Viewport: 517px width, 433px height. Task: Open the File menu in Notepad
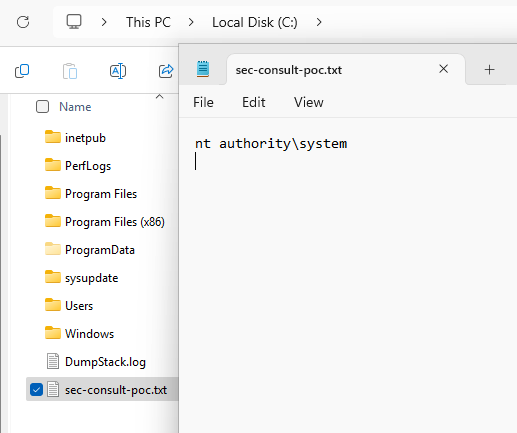(x=203, y=102)
